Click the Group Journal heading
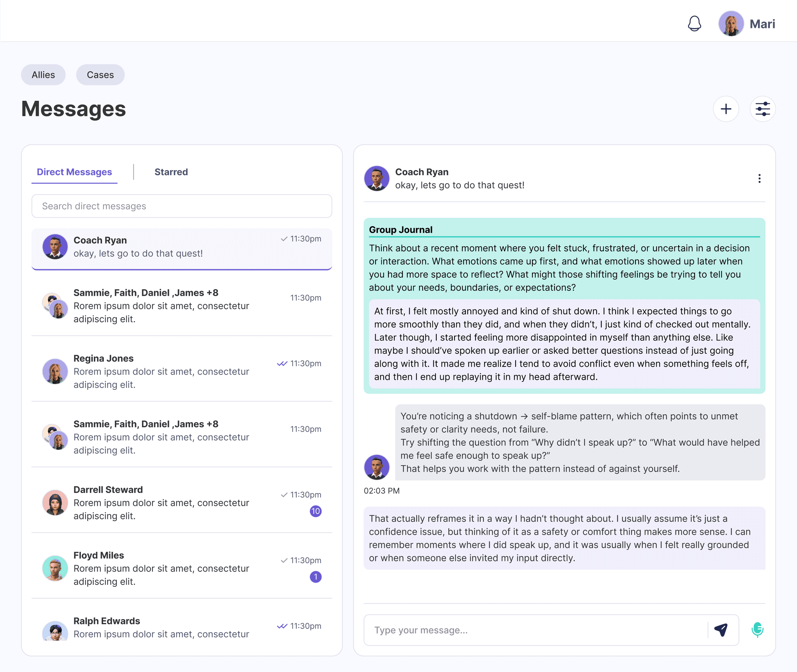 [x=400, y=230]
